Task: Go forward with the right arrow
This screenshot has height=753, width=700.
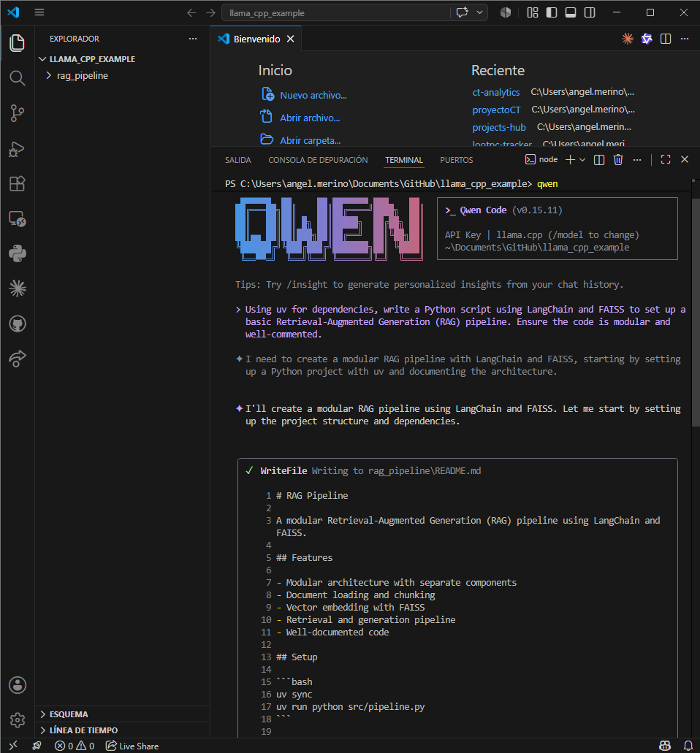Action: click(210, 13)
